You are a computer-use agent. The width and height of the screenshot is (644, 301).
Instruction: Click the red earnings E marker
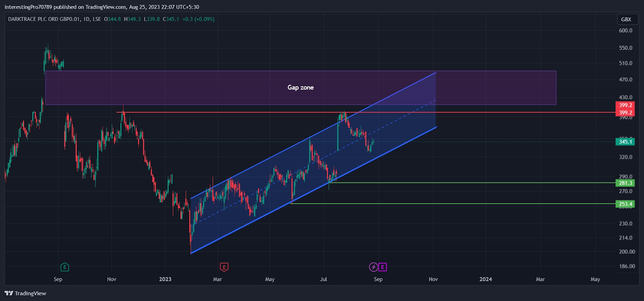click(x=224, y=267)
